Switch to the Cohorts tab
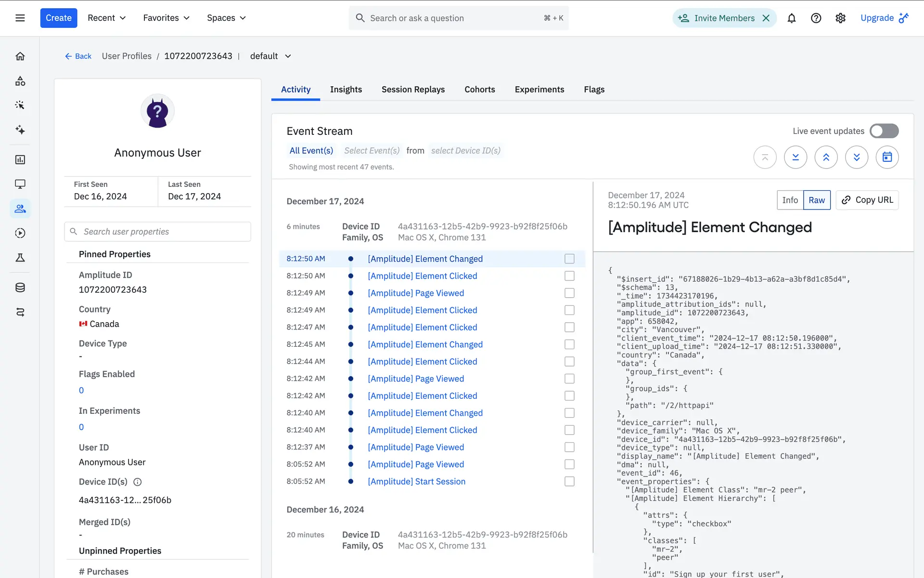 pos(479,90)
